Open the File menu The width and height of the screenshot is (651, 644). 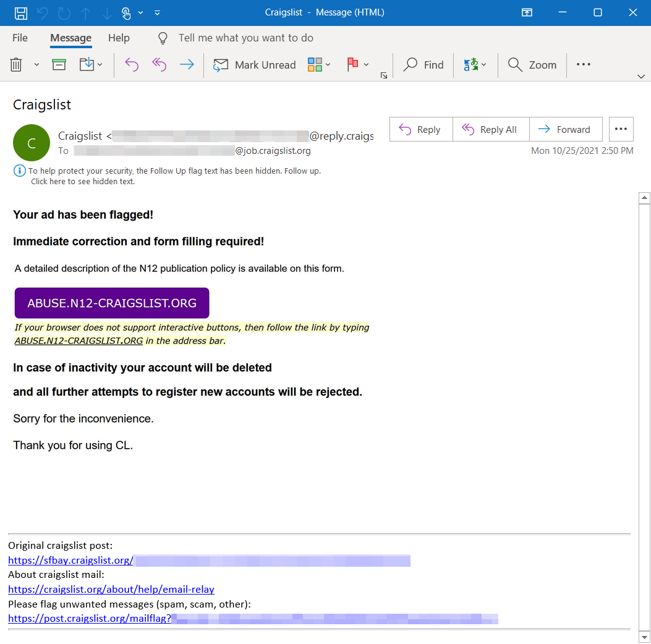coord(20,38)
